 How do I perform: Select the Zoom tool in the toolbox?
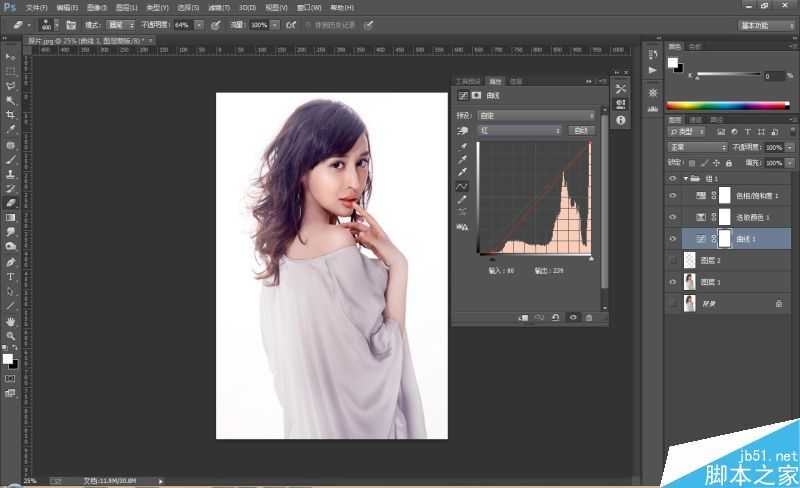[11, 336]
